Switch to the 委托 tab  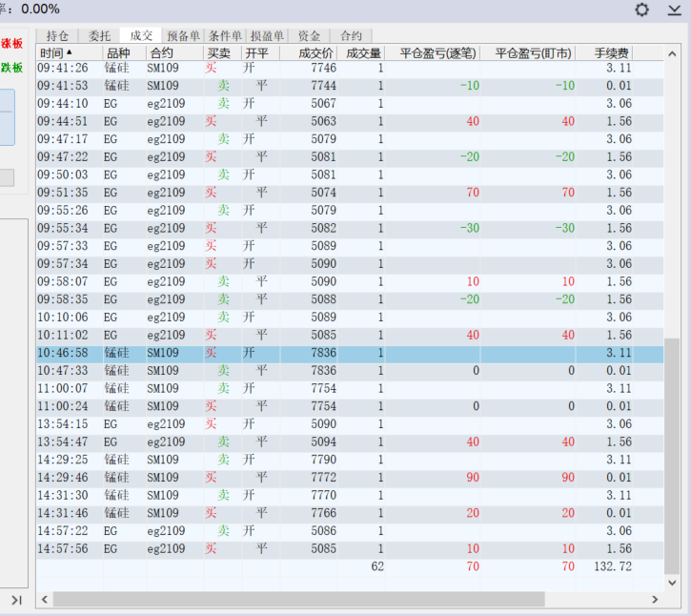click(x=99, y=35)
